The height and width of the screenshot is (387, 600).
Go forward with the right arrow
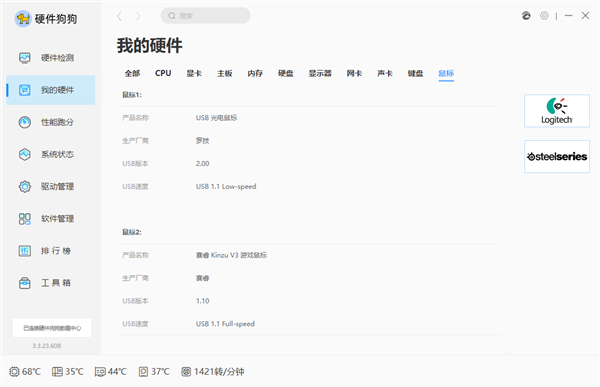[x=138, y=16]
